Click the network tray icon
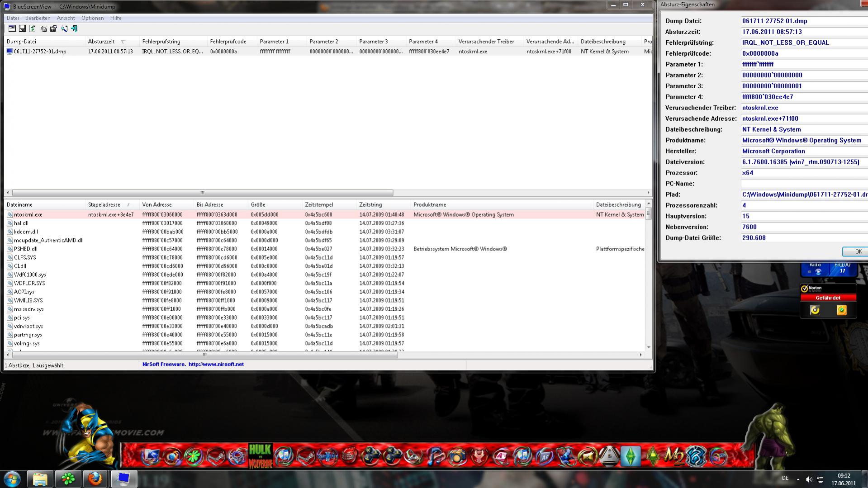 [x=820, y=479]
